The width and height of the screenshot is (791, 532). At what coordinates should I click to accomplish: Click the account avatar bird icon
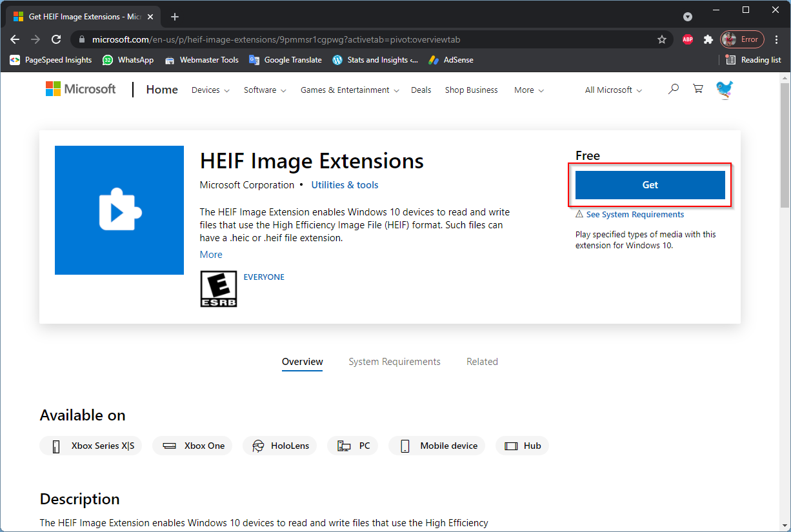click(725, 90)
